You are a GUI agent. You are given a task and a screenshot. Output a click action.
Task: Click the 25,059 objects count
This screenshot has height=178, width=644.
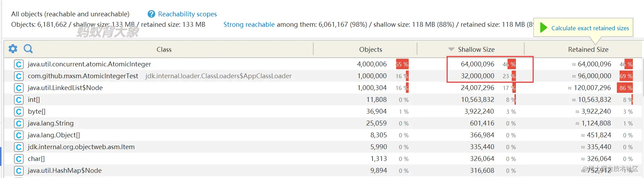(376, 123)
